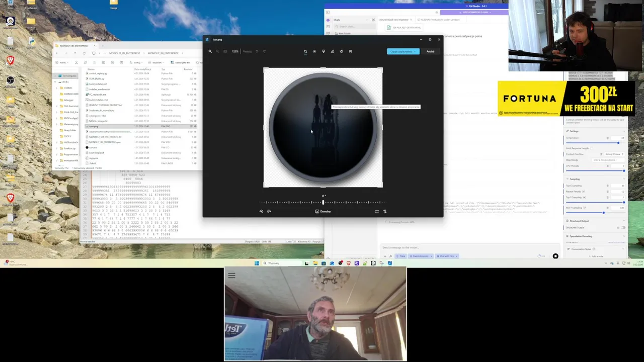Adjust the Min P Sampling slider

pyautogui.click(x=596, y=213)
